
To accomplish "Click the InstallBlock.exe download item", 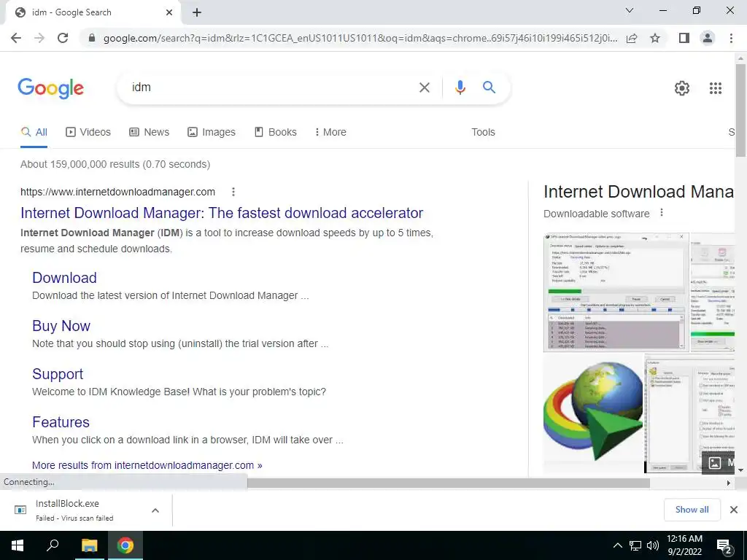I will coord(74,510).
